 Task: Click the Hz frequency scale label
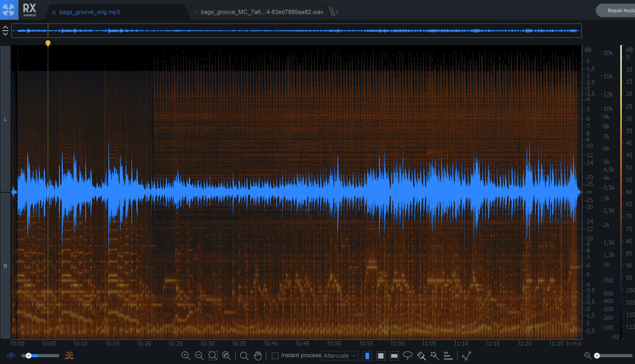[615, 337]
